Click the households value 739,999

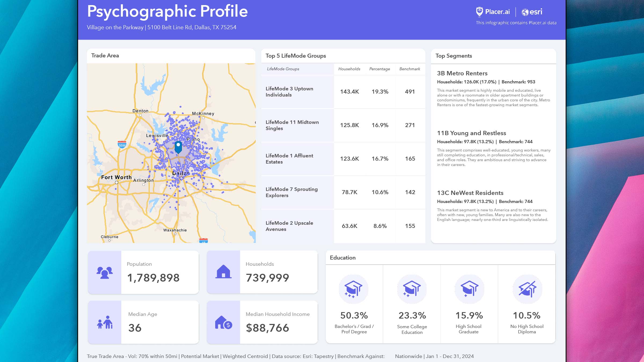coord(267,278)
